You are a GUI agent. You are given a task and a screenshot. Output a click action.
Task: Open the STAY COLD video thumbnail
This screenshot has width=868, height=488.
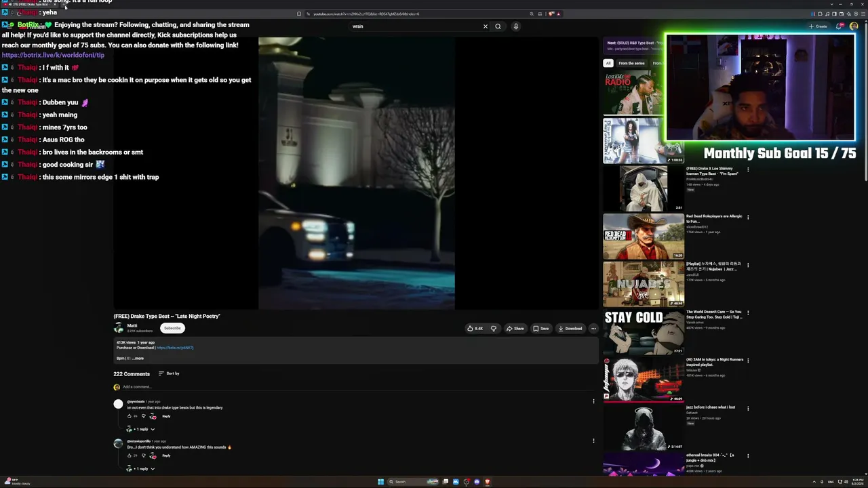pos(644,332)
